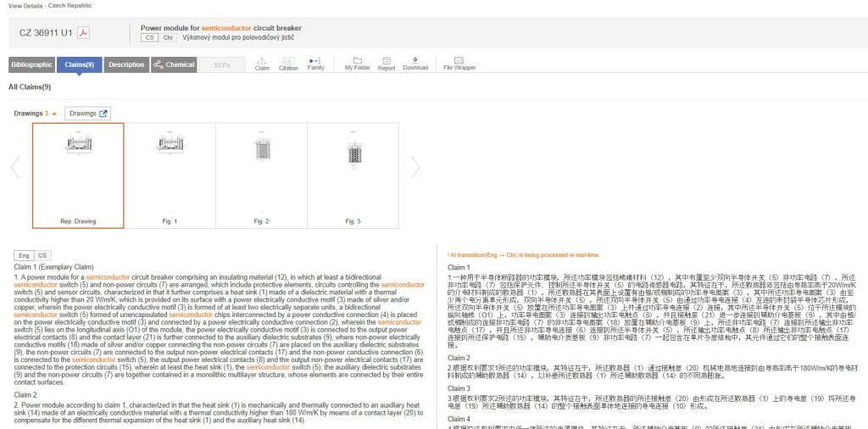Toggle claims text to Eng
The image size is (868, 429).
point(24,255)
